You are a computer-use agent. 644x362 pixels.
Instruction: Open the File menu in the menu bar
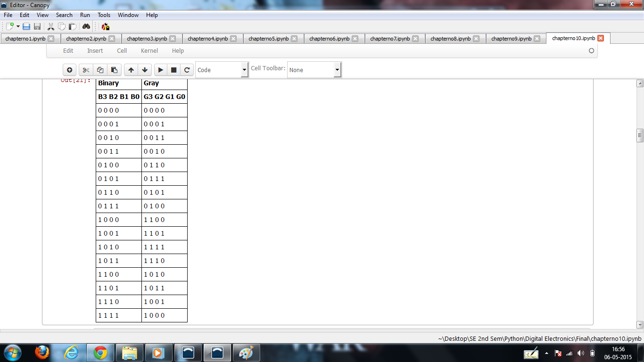(8, 15)
